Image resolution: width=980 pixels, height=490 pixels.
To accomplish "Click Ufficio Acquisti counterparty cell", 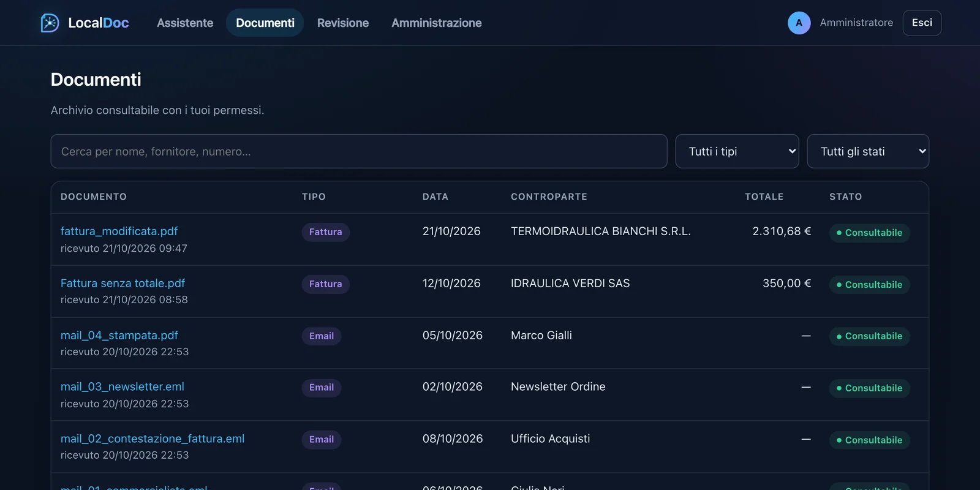I will (551, 439).
